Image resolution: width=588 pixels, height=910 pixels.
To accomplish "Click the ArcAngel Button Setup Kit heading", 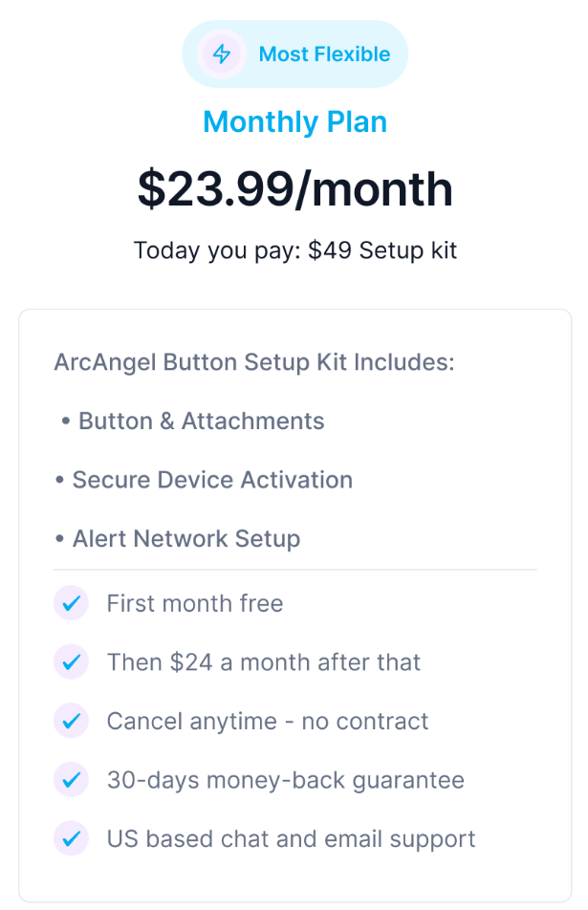I will click(x=253, y=363).
